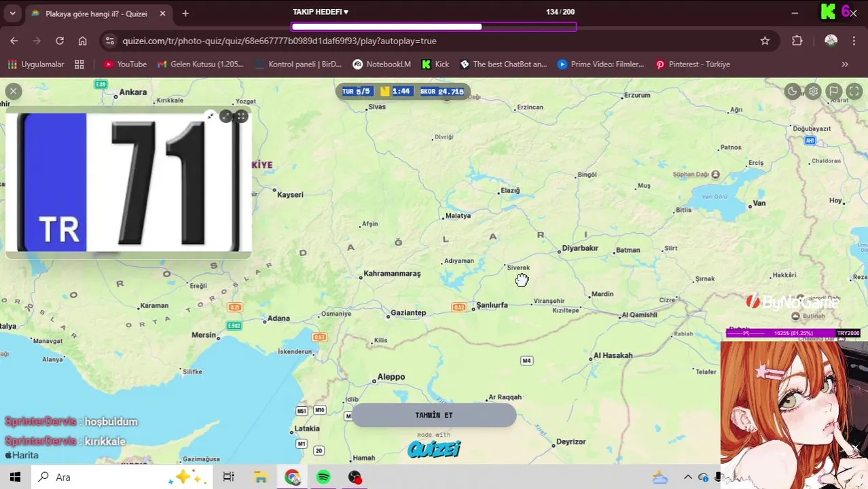Click the follower goal progress bar
Viewport: 868px width, 489px height.
[x=434, y=26]
